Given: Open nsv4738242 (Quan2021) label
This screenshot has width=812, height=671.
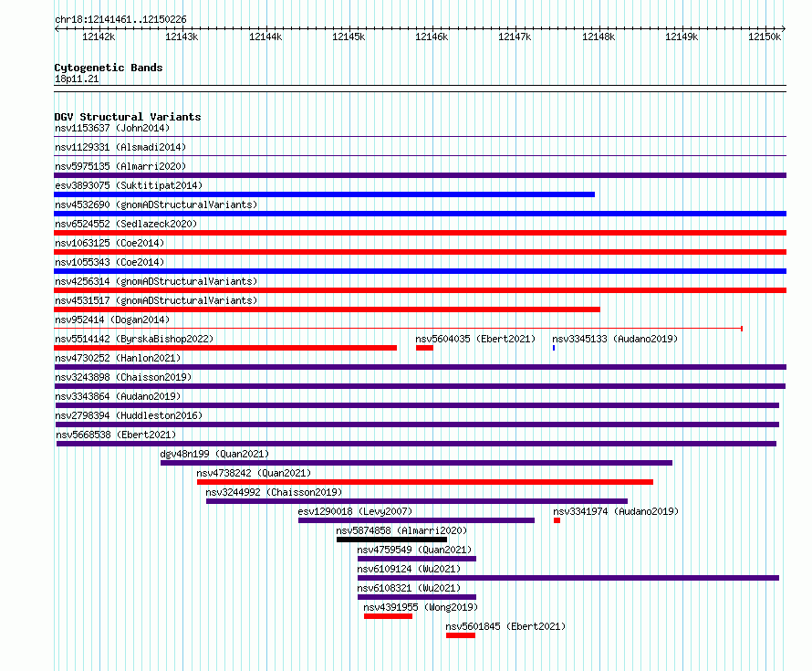Looking at the screenshot, I should click(x=254, y=473).
